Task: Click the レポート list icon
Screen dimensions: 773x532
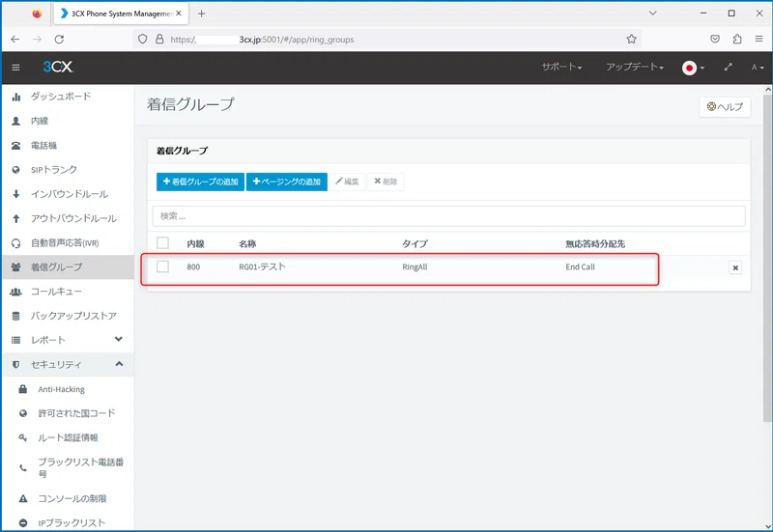Action: (x=15, y=340)
